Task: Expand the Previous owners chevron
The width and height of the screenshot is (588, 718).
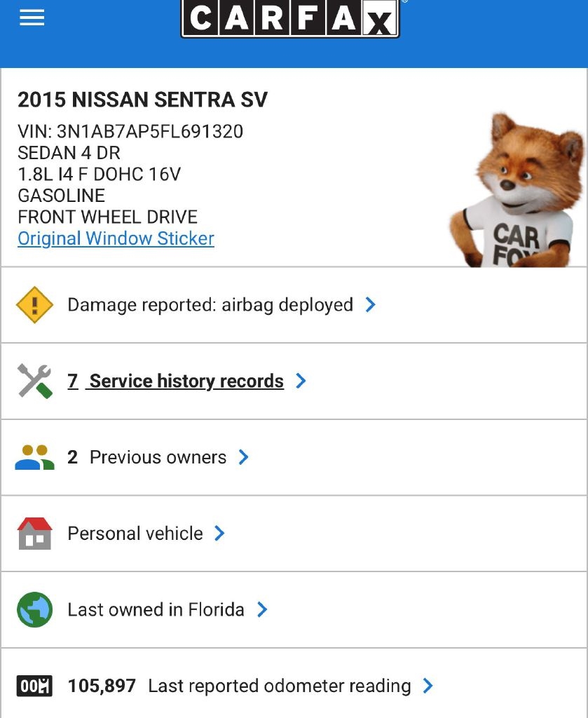Action: coord(244,458)
